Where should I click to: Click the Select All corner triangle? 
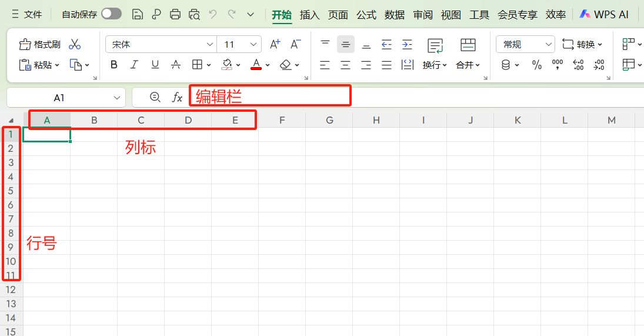[11, 121]
